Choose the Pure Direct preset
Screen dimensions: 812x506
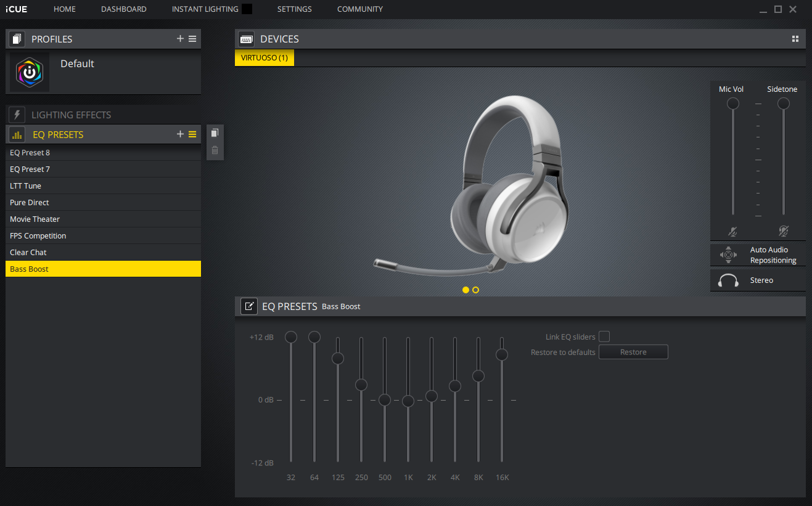click(103, 202)
